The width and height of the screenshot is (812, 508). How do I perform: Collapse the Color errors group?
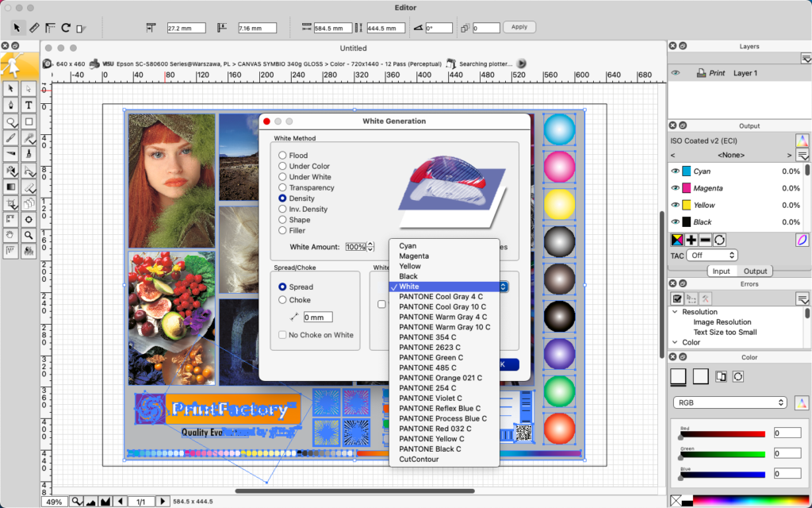pyautogui.click(x=675, y=343)
